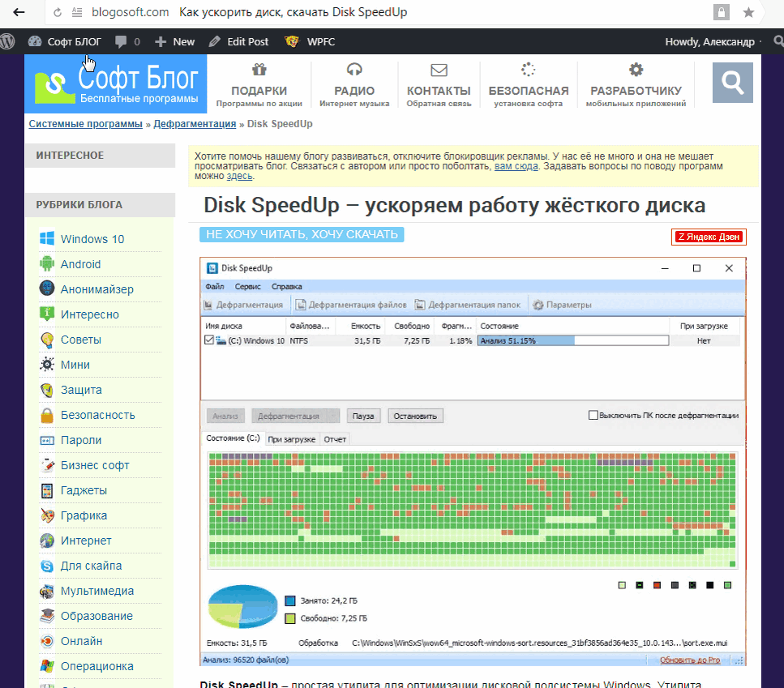Switch to the Отчет tab
784x688 pixels.
335,439
